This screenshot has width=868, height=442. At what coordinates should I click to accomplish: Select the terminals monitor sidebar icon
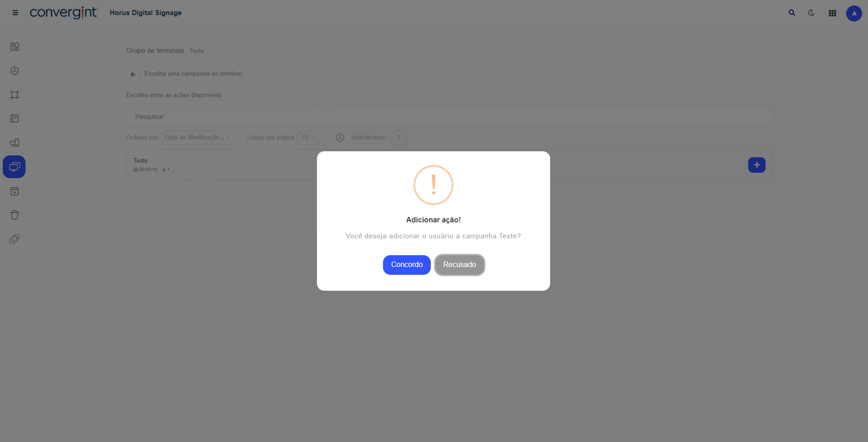click(x=14, y=167)
